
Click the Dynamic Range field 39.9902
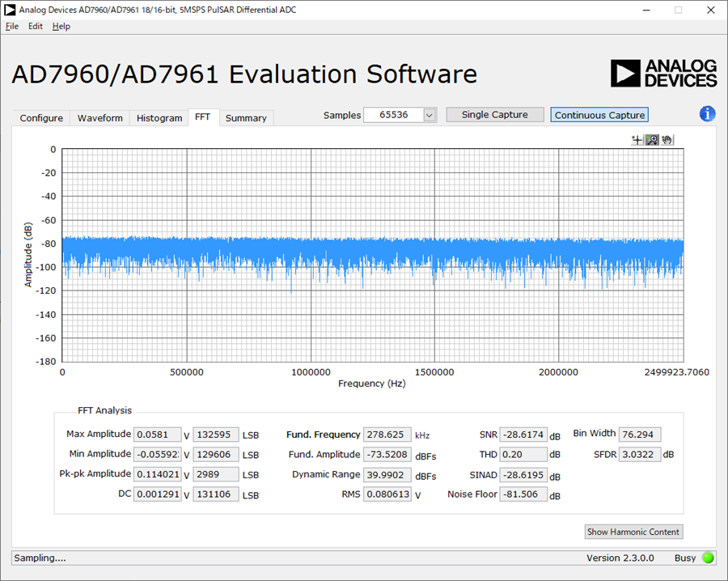387,474
